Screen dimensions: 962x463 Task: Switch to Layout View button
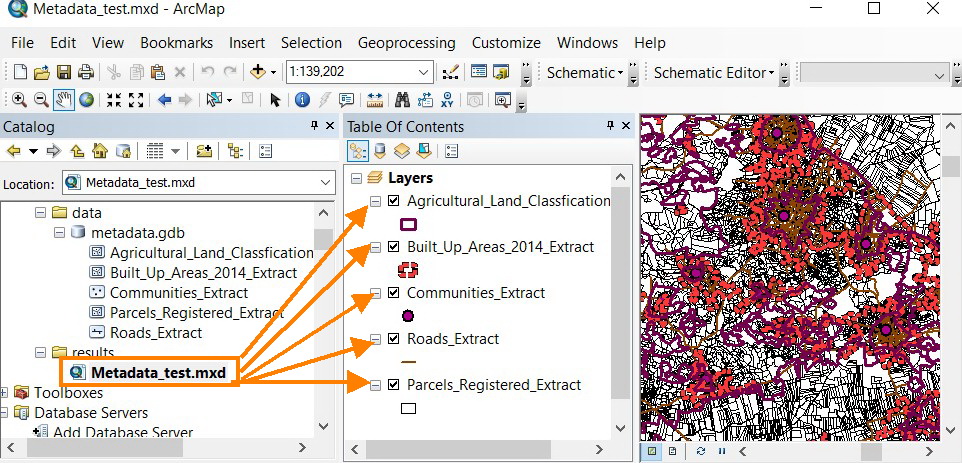pyautogui.click(x=672, y=451)
